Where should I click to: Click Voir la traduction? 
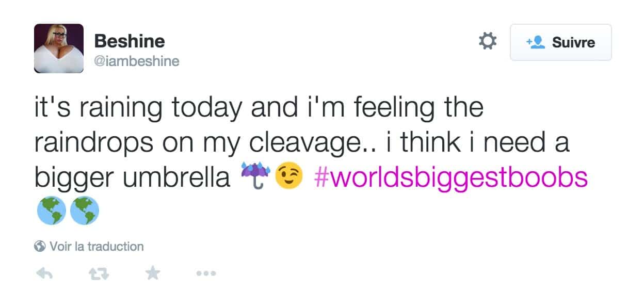click(96, 247)
